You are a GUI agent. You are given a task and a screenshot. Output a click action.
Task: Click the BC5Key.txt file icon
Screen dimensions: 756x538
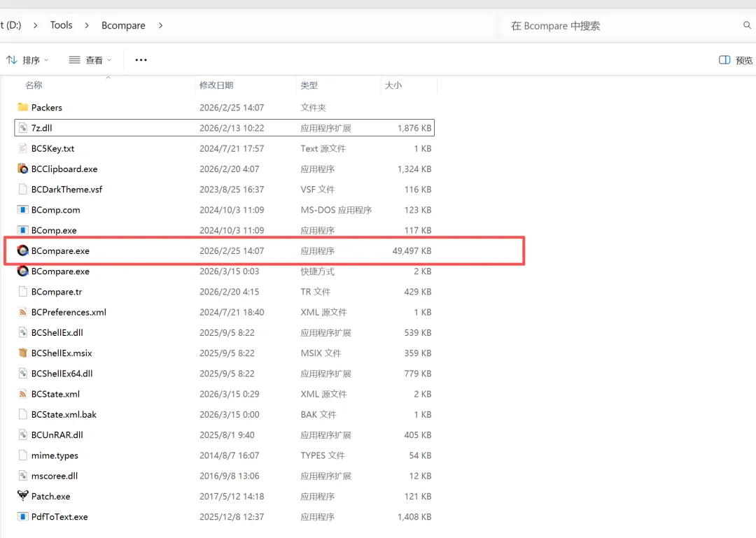pyautogui.click(x=22, y=148)
